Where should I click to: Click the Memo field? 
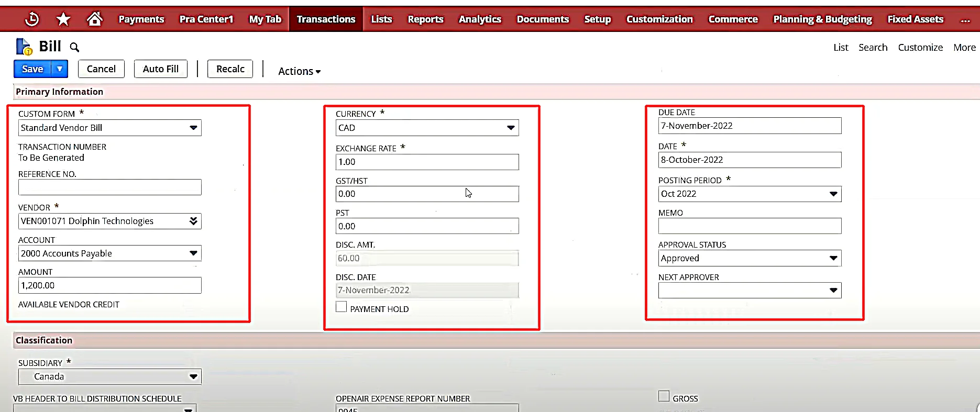[x=750, y=226]
